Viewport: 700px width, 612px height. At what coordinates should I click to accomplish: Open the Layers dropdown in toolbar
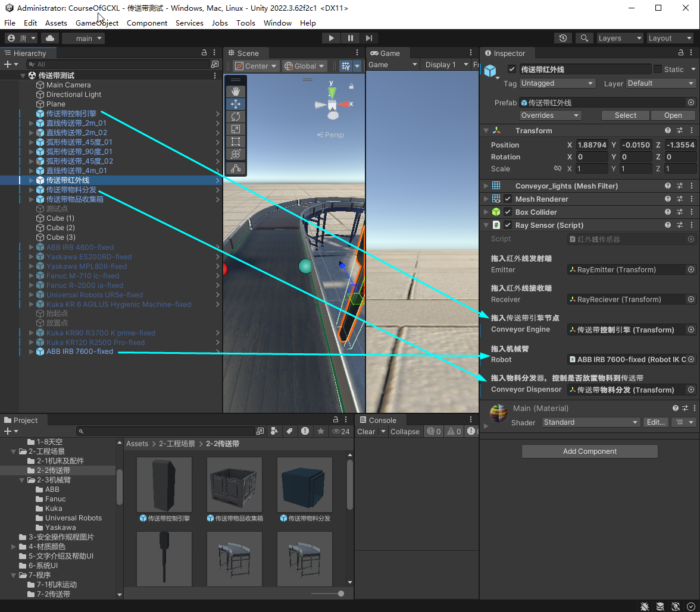pos(620,38)
